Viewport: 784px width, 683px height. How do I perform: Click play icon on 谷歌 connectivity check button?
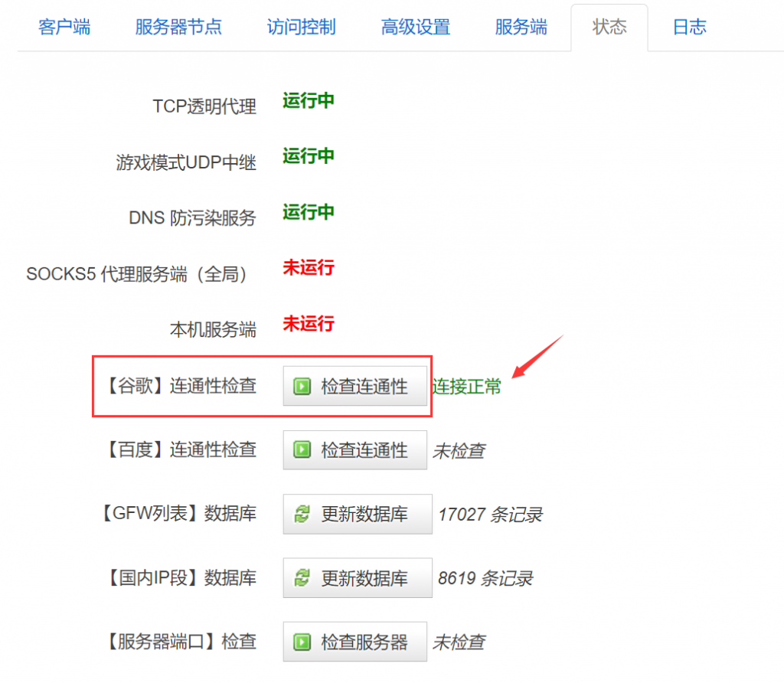click(302, 387)
